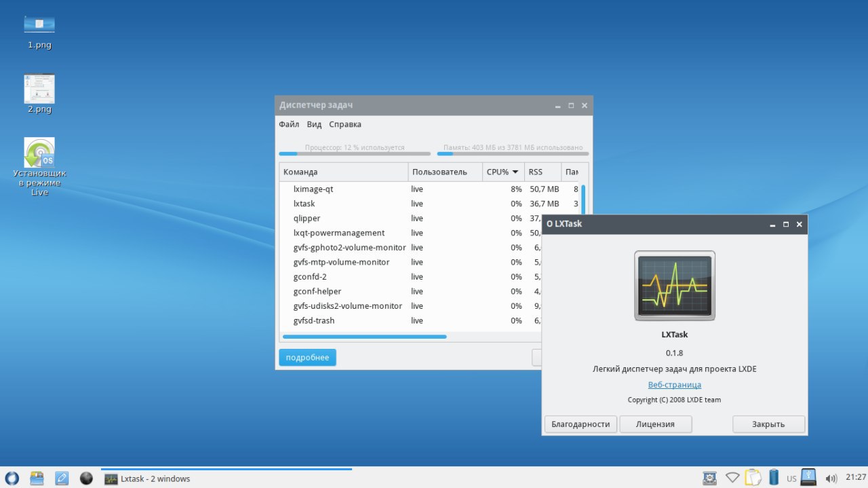This screenshot has width=868, height=488.
Task: Sort by Пользователь column header
Action: click(x=446, y=172)
